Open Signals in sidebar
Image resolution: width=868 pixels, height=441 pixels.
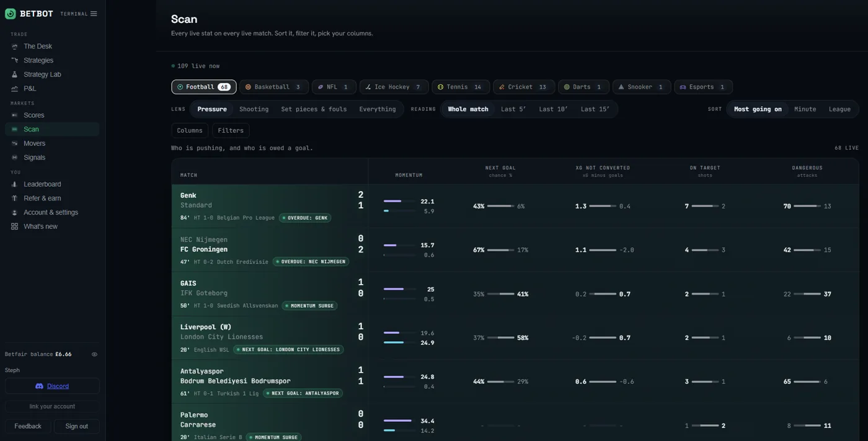(52, 158)
